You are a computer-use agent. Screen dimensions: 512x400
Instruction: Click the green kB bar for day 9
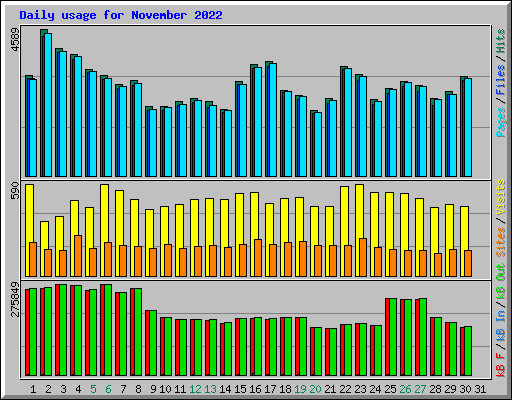tap(153, 343)
